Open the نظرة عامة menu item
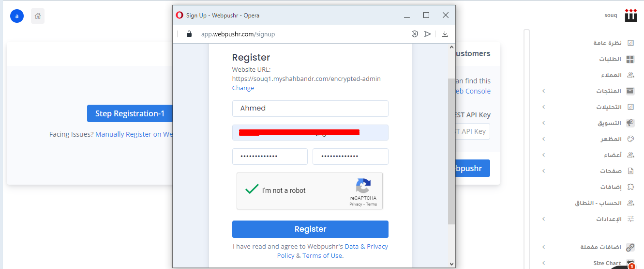This screenshot has width=644, height=269. [607, 43]
